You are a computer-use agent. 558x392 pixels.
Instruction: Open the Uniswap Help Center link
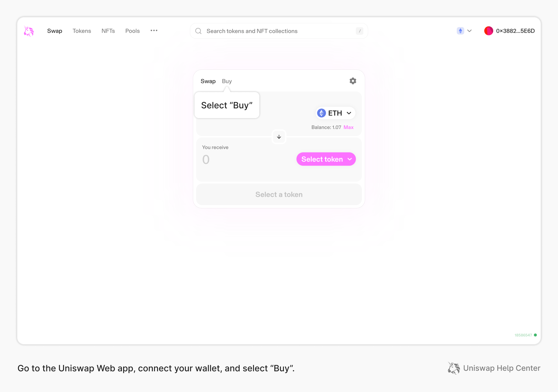click(502, 368)
